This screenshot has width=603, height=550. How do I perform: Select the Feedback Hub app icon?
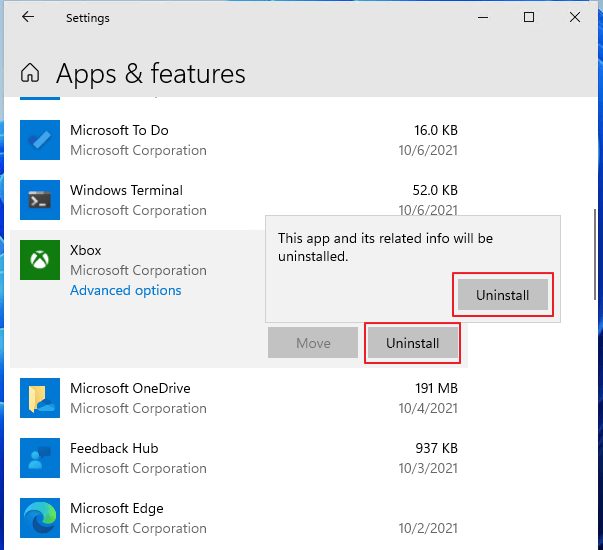point(40,458)
